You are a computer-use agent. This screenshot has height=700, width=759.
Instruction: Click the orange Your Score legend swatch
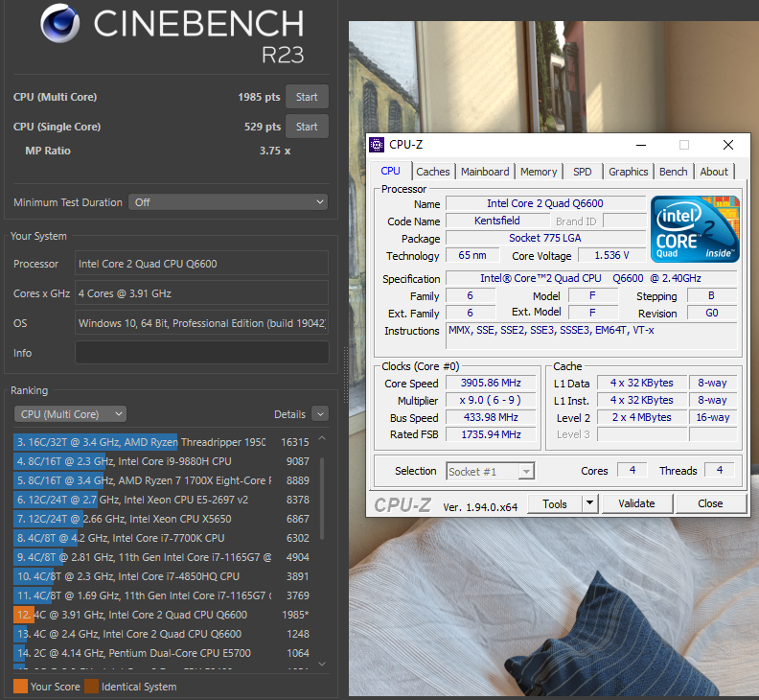tap(20, 686)
